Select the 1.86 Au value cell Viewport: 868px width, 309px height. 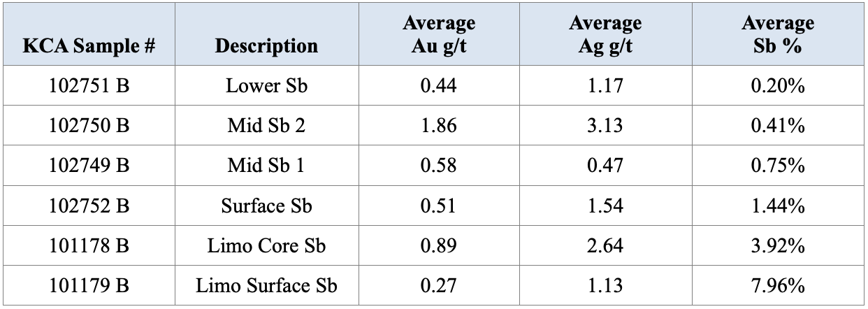coord(439,126)
